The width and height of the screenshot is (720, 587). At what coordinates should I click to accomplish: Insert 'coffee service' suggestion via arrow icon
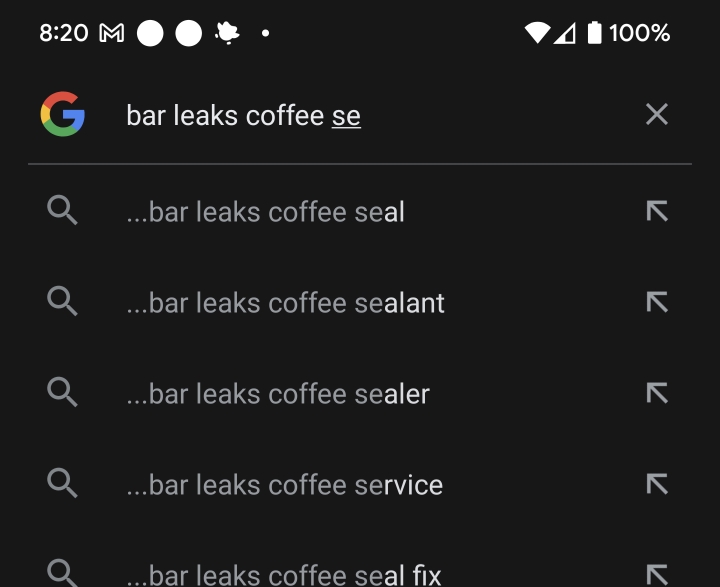657,484
